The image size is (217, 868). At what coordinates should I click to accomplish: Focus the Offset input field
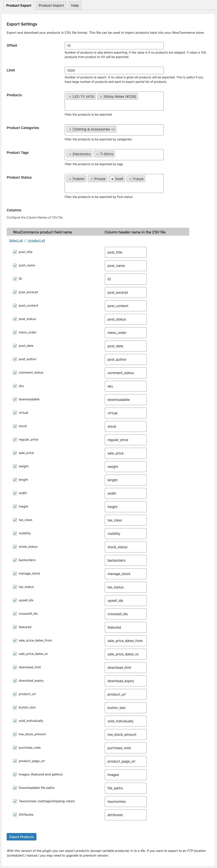coord(114,46)
